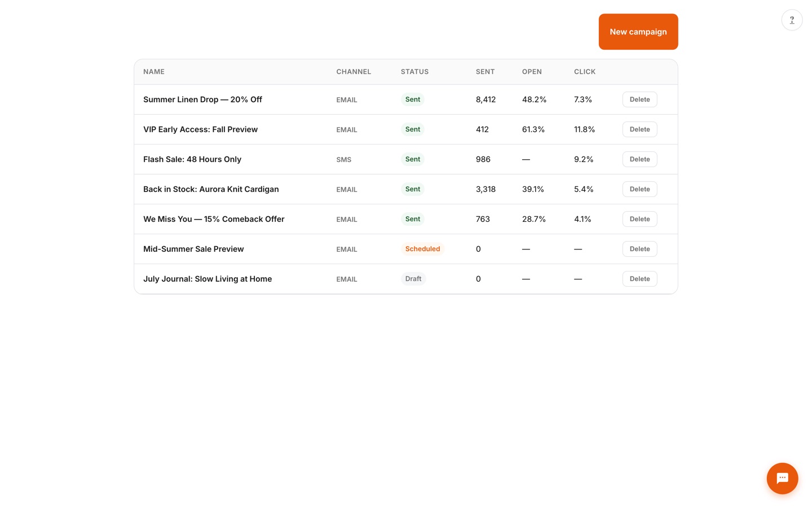The height and width of the screenshot is (508, 812).
Task: Select the SENT column header
Action: tap(485, 72)
